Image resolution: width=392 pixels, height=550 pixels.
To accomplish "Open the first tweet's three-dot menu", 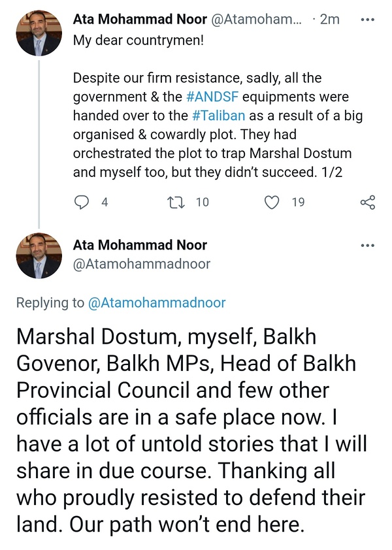I will point(368,19).
